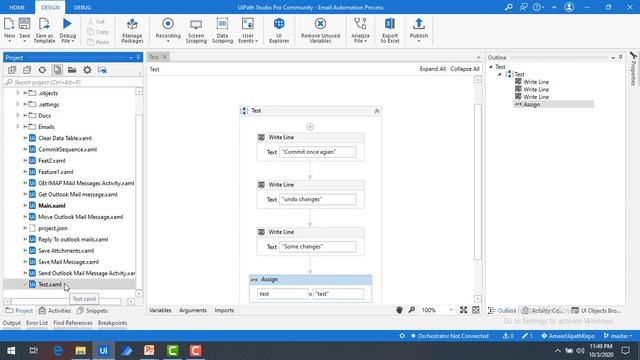Click the designer vertical scrollbar
Screen dimensions: 640x360
478,182
